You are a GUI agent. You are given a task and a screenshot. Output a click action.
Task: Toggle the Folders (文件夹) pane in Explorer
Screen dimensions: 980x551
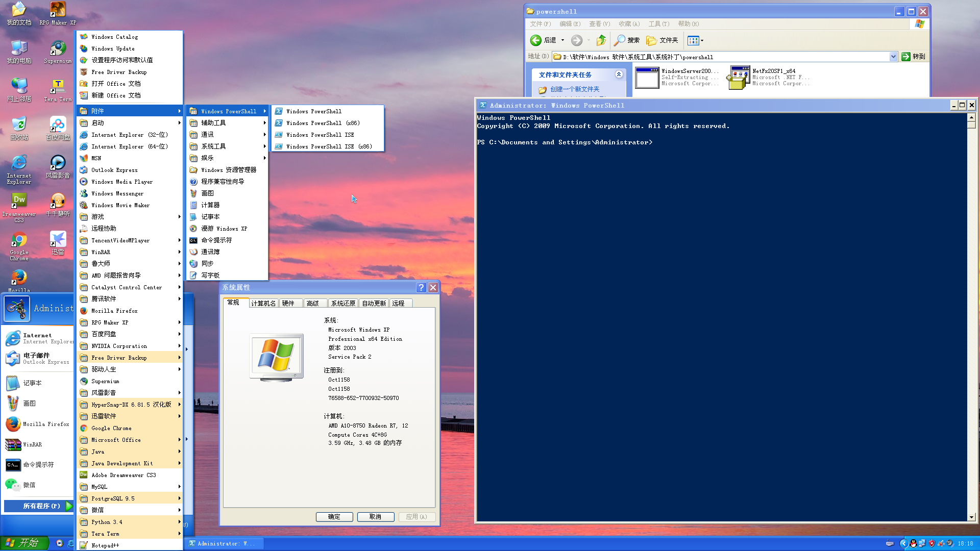(662, 40)
